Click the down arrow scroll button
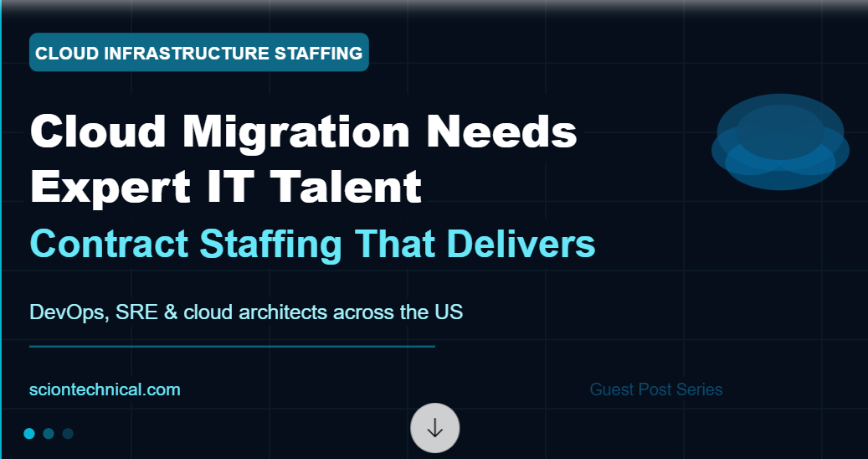 (434, 428)
